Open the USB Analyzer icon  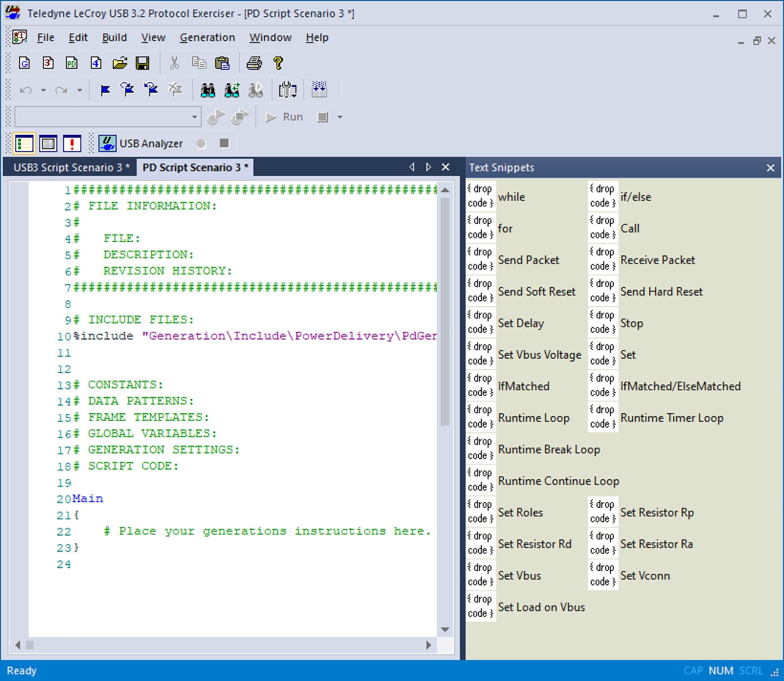click(x=107, y=143)
